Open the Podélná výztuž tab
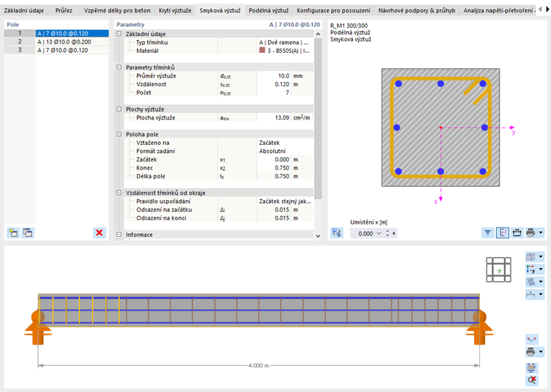Image resolution: width=551 pixels, height=392 pixels. point(268,10)
